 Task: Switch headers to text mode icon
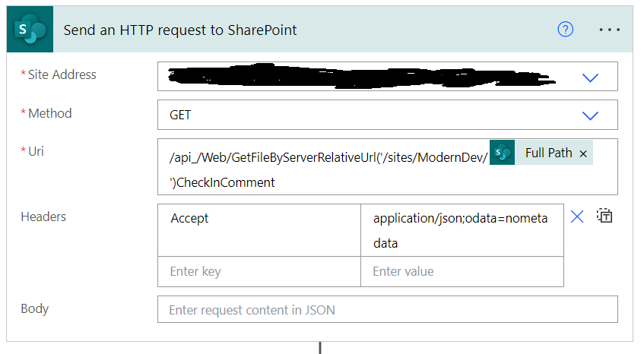click(x=604, y=217)
